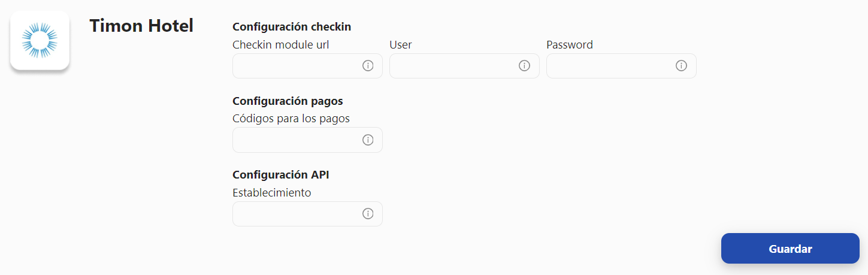This screenshot has height=275, width=868.
Task: Save settings with the Guardar button
Action: pyautogui.click(x=790, y=249)
